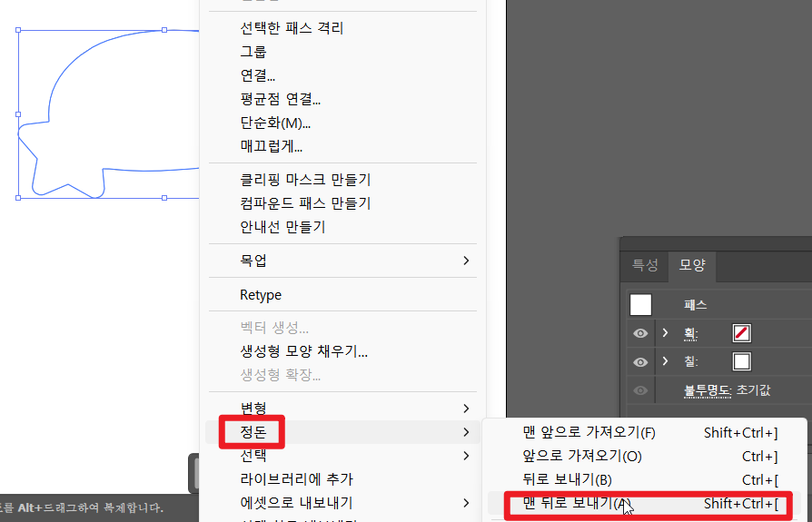Viewport: 812px width, 522px height.
Task: Expand 에셋으로 내보내기 chevron
Action: [x=466, y=503]
